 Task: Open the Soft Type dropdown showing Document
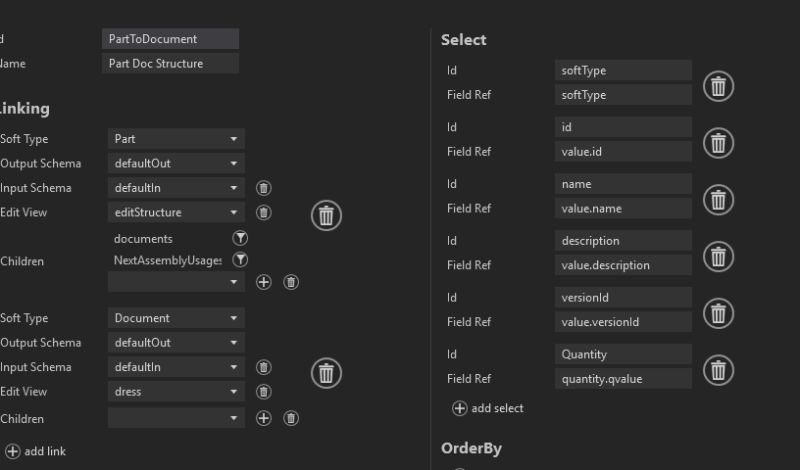(176, 318)
